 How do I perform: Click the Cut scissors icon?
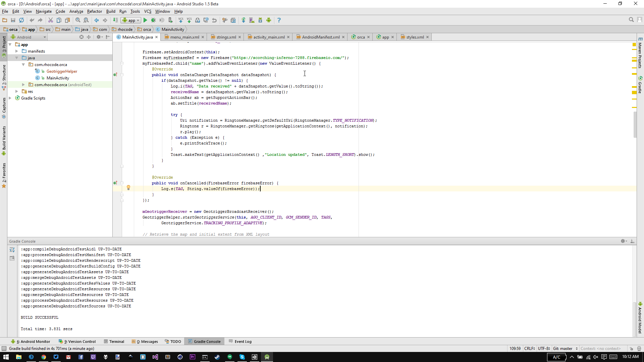[51, 20]
